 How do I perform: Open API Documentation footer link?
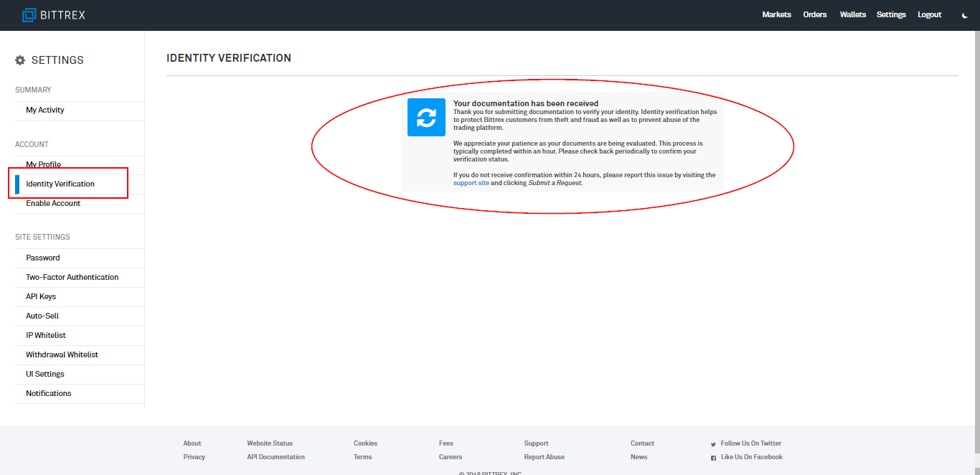pos(275,457)
